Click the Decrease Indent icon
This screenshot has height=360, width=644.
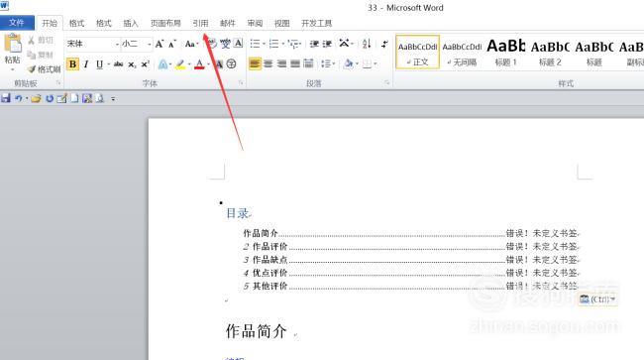pos(315,44)
